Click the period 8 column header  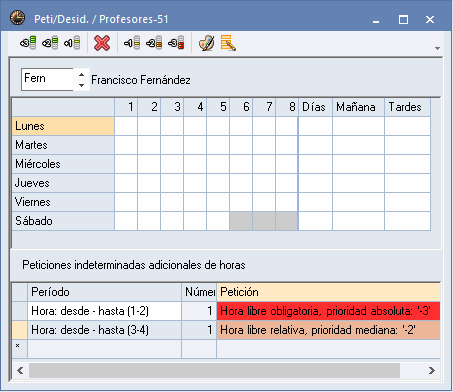pos(287,107)
